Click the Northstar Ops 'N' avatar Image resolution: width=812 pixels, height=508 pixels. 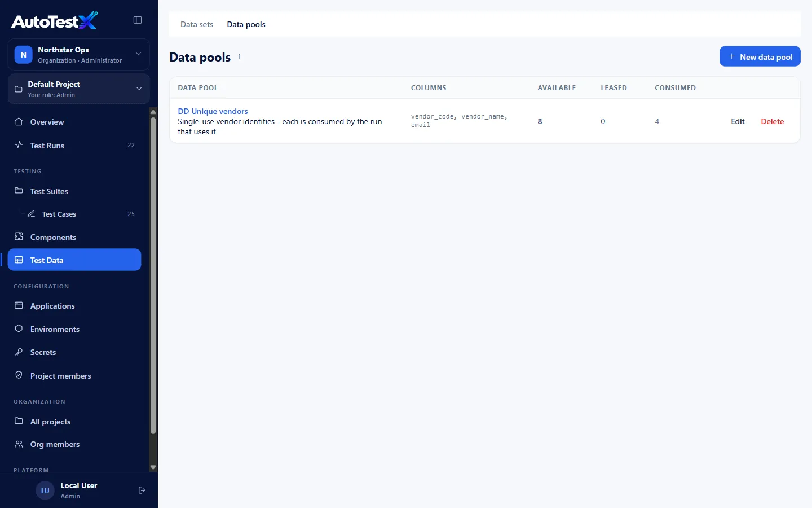(x=23, y=55)
